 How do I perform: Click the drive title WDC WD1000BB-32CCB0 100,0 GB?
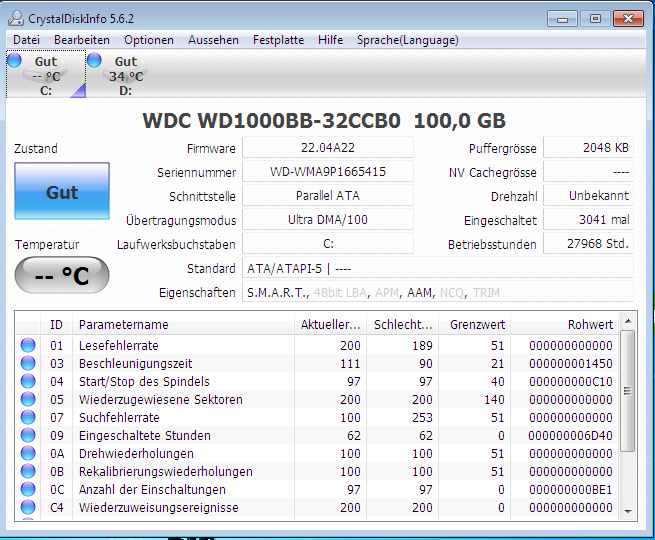324,121
